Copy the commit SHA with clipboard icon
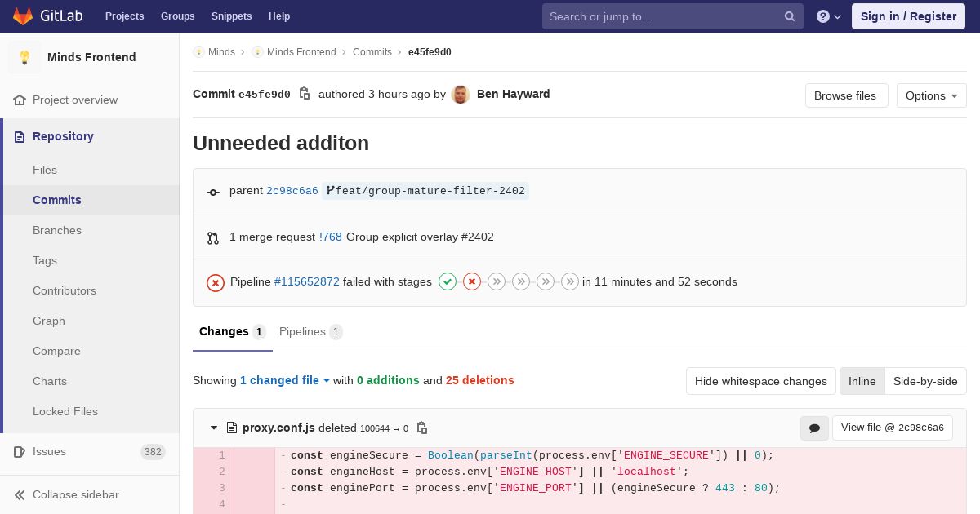The image size is (980, 514). click(305, 94)
